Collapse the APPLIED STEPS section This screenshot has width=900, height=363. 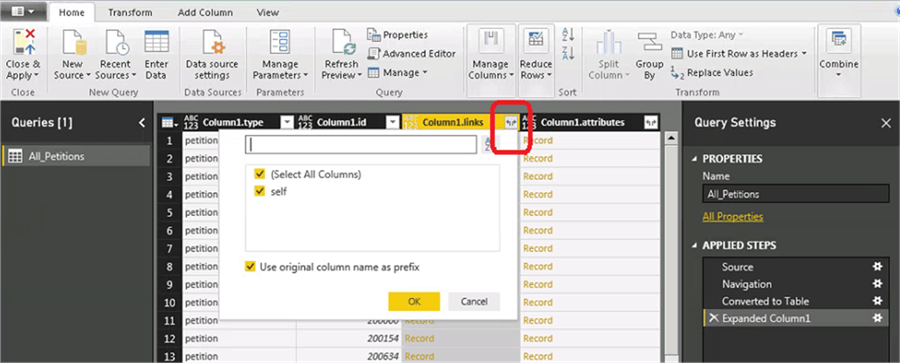pos(696,245)
